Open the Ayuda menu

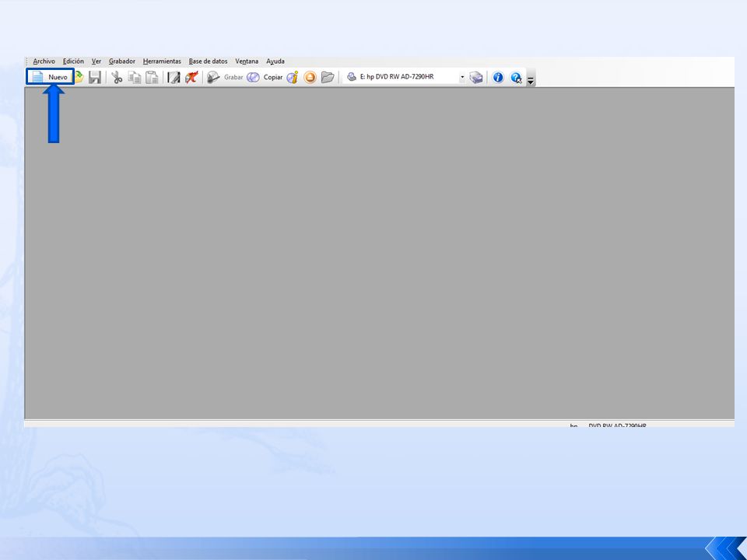point(275,61)
